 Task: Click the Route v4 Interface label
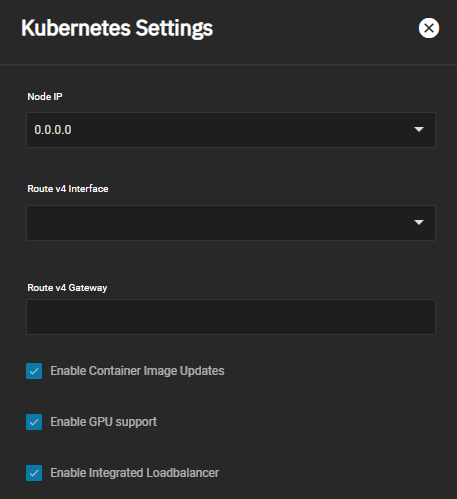pyautogui.click(x=68, y=189)
